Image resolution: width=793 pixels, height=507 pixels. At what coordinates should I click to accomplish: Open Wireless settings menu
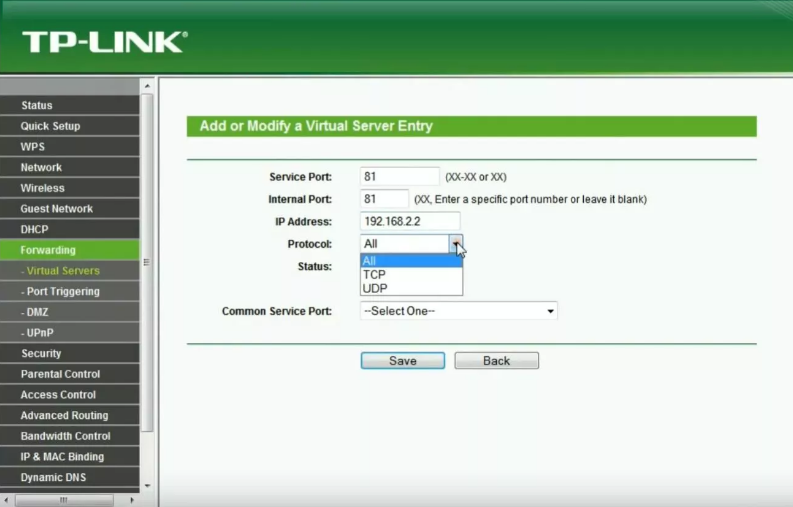click(70, 188)
